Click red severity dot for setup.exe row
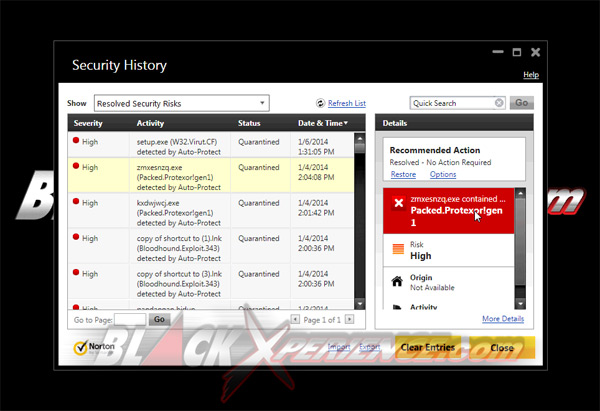Screen dimensions: 600x411 click(x=76, y=140)
